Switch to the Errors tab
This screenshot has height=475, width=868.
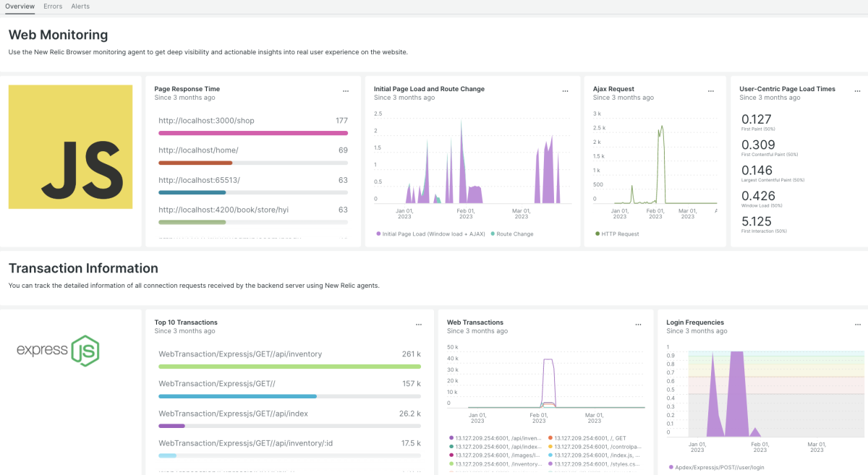click(53, 7)
